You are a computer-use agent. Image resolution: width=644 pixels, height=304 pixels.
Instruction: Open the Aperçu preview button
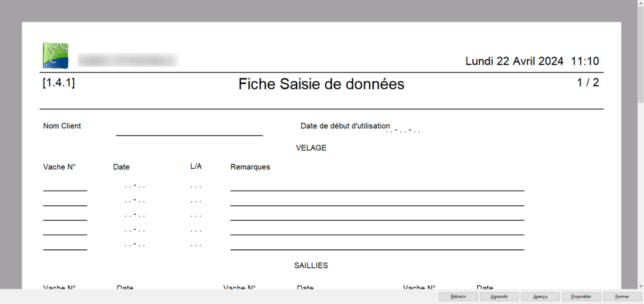pos(540,296)
